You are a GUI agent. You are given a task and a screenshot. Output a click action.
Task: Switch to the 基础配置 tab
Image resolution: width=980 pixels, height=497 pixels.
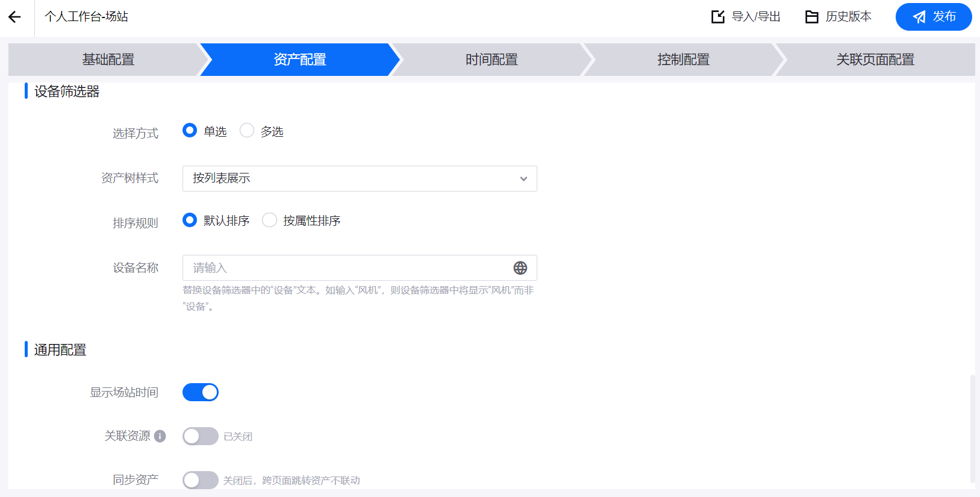(108, 60)
